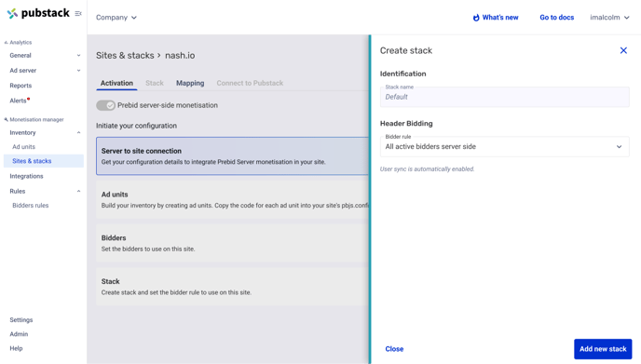Image resolution: width=641 pixels, height=364 pixels.
Task: Open the Company dropdown
Action: (x=116, y=18)
